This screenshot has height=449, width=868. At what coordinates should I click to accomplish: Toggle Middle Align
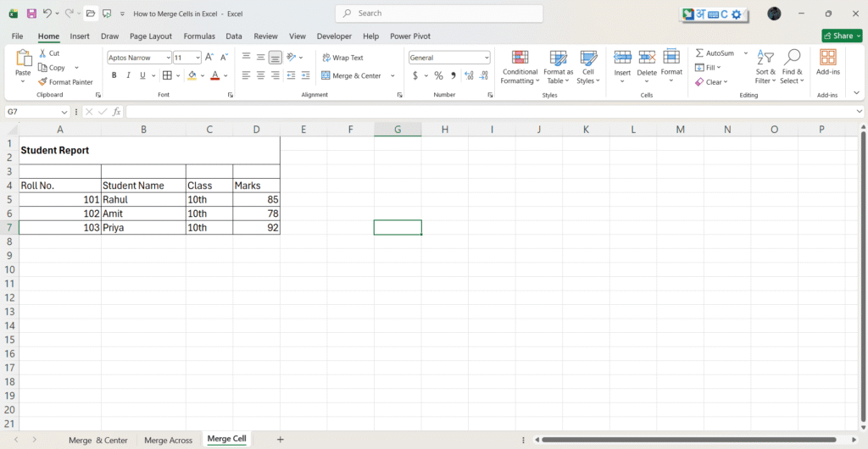261,57
